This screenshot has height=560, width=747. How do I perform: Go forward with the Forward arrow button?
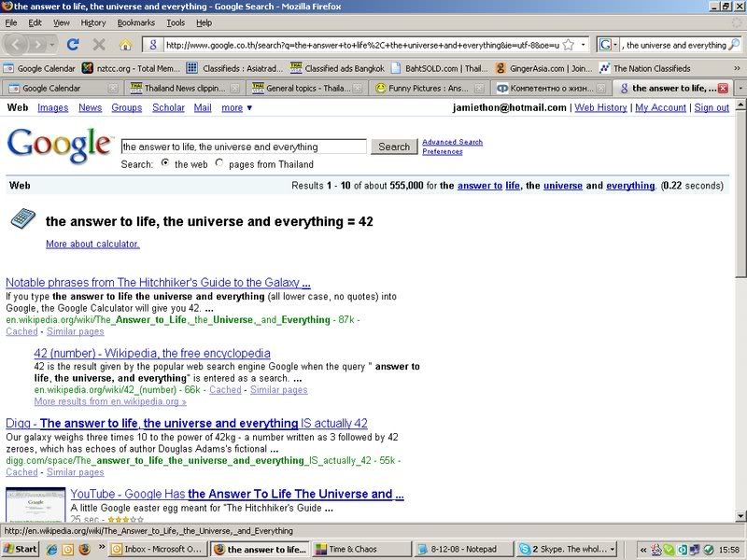[x=37, y=45]
